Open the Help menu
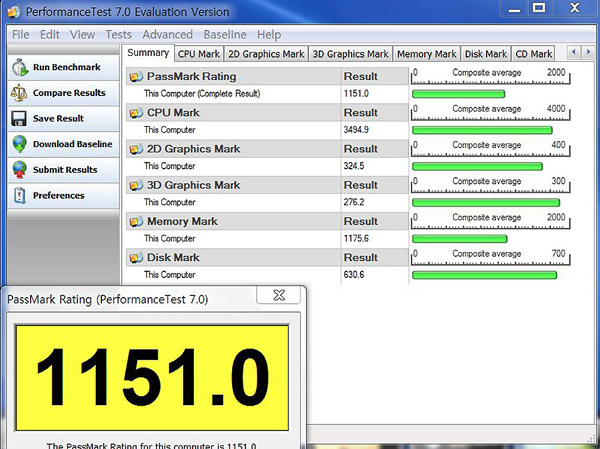 click(269, 35)
